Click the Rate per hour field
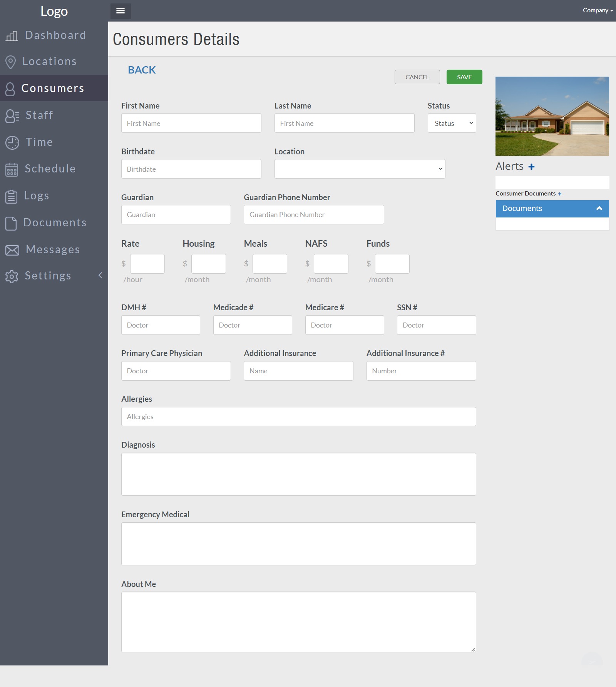Image resolution: width=616 pixels, height=687 pixels. point(147,264)
